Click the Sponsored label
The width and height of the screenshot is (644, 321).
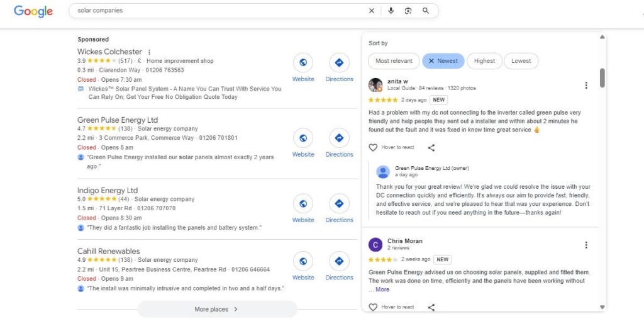tap(93, 40)
